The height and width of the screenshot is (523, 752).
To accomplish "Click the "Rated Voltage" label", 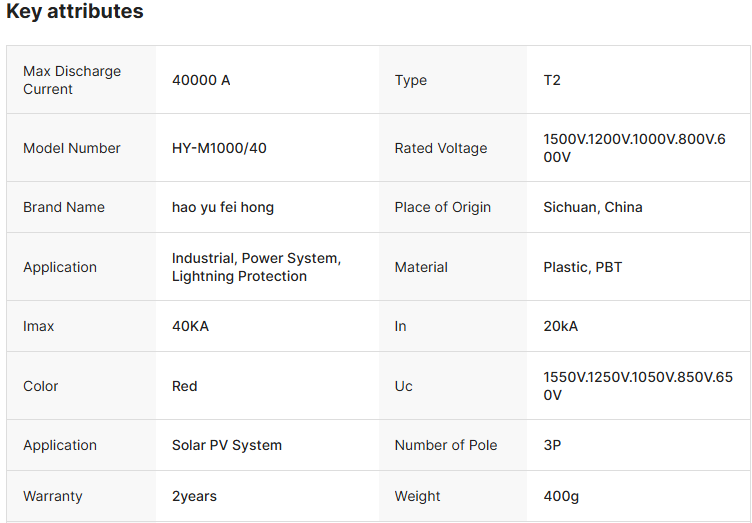I will 441,148.
